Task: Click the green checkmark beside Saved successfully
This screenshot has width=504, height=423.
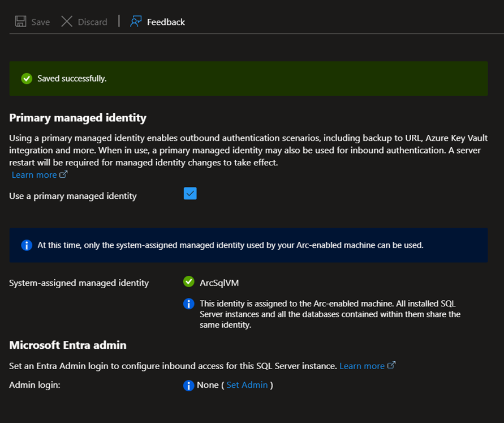Action: click(27, 78)
